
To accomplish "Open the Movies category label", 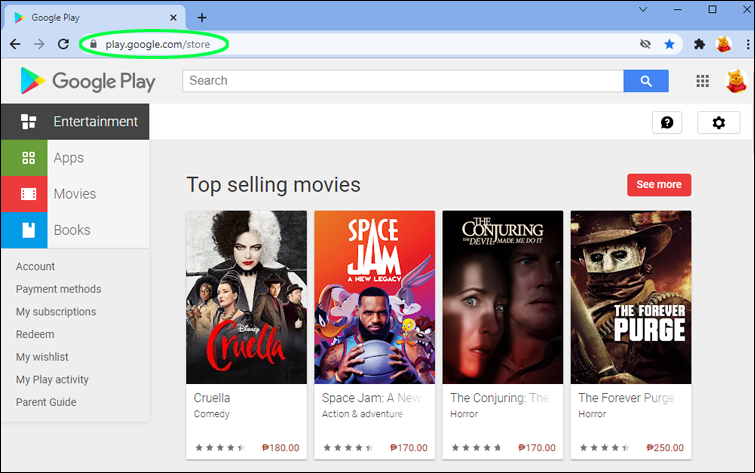I will click(75, 194).
